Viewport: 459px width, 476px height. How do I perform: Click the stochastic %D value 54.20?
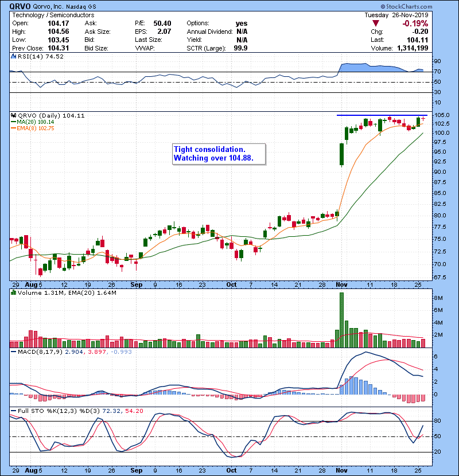pos(134,411)
